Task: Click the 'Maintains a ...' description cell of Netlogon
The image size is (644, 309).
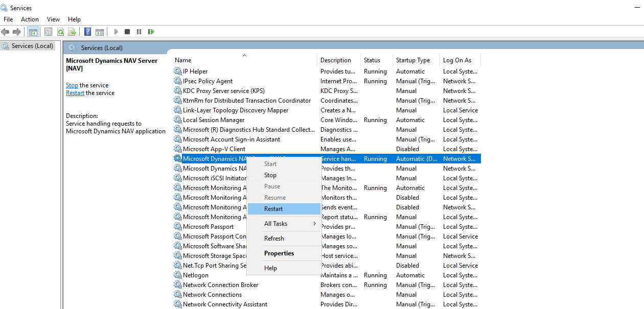Action: click(x=339, y=275)
